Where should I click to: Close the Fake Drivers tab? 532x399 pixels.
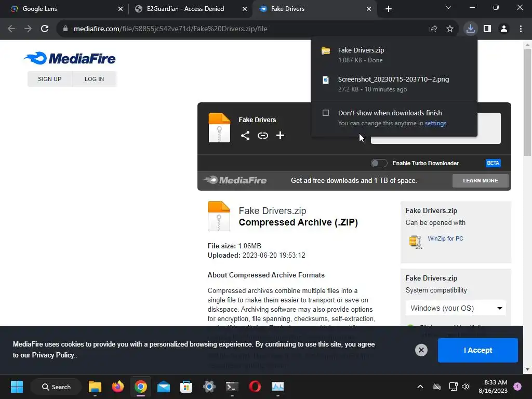[369, 9]
